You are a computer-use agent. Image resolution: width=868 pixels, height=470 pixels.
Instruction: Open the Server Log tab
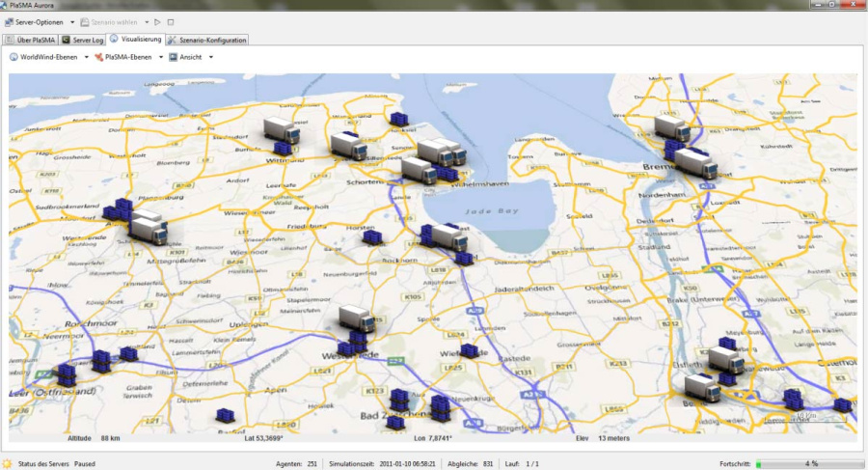(x=82, y=40)
